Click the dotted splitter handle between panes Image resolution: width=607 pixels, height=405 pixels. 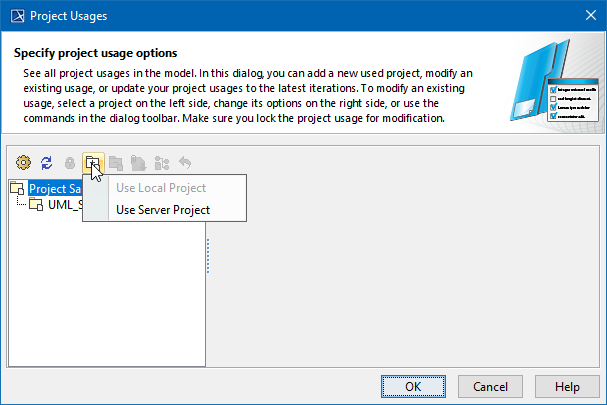pos(208,260)
